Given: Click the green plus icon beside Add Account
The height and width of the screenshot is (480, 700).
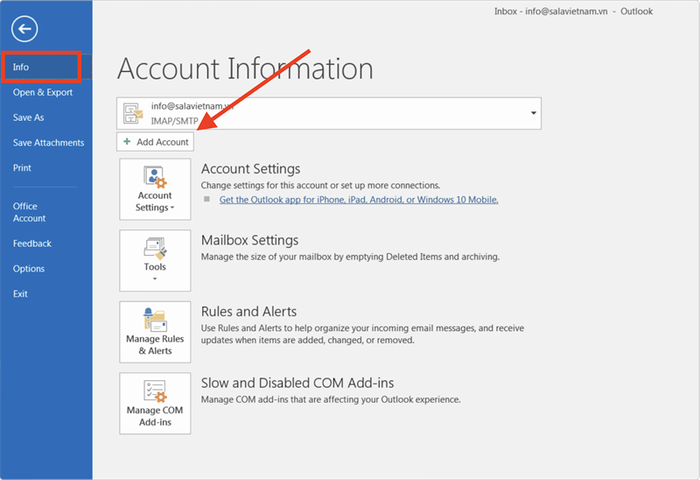Looking at the screenshot, I should tap(127, 142).
